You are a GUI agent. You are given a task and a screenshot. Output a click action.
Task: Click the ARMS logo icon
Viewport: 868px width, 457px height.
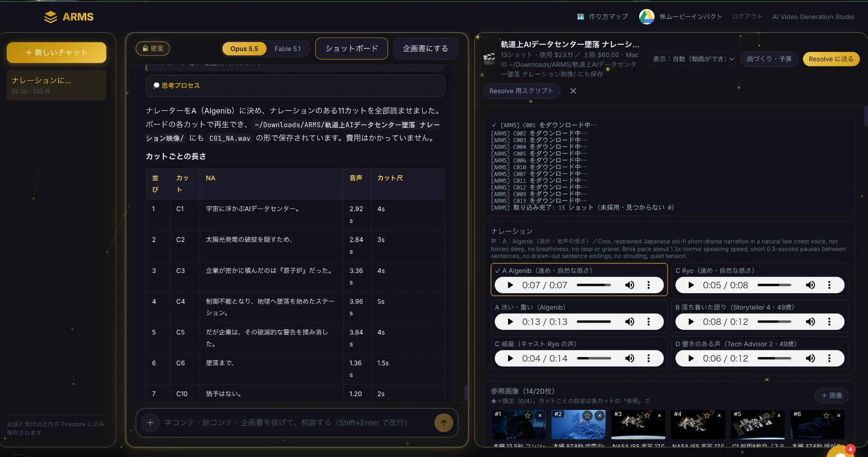click(x=51, y=17)
